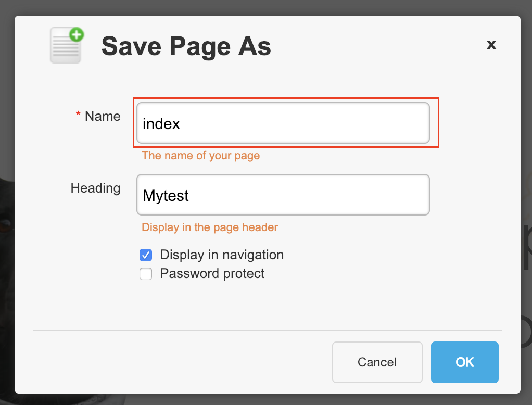Click the Save Page As document icon
This screenshot has height=405, width=532.
(x=66, y=47)
